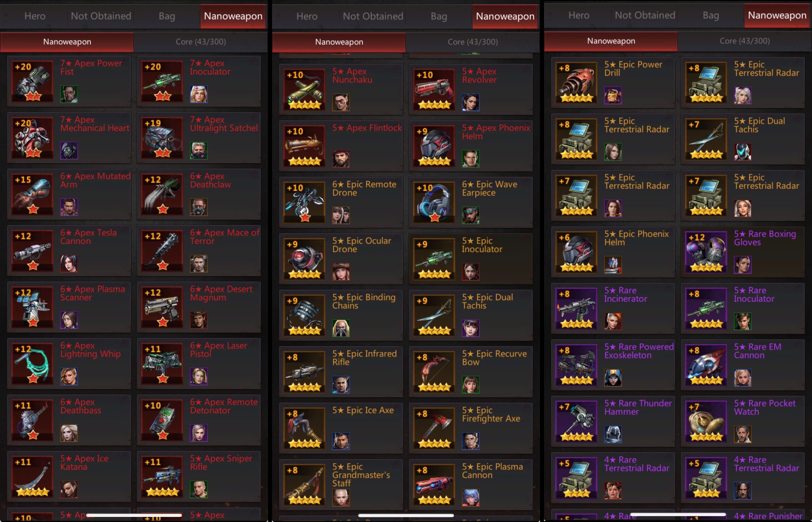Select the 7★ Apex Power Fist weapon icon
The width and height of the screenshot is (812, 522).
tap(32, 81)
